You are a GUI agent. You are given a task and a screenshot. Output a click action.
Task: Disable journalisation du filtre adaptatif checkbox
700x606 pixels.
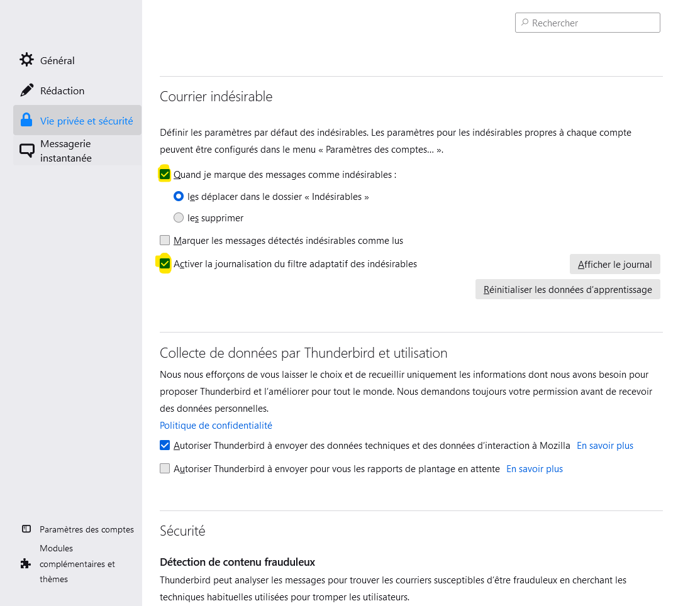click(165, 264)
